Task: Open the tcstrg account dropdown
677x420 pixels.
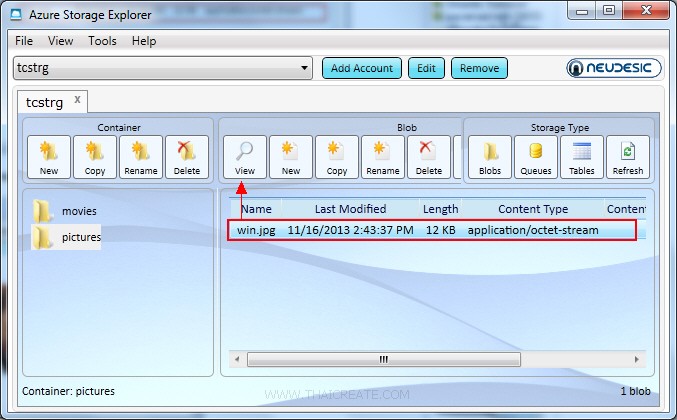Action: tap(163, 68)
